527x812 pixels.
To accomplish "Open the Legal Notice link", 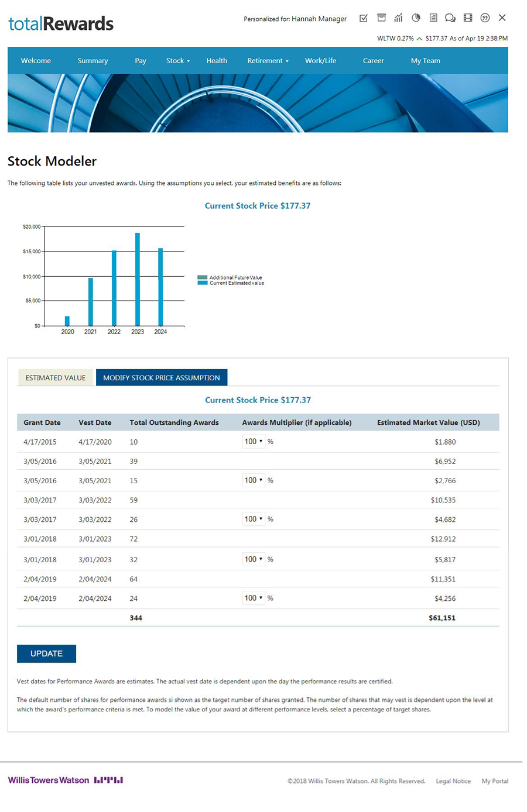I will tap(453, 781).
